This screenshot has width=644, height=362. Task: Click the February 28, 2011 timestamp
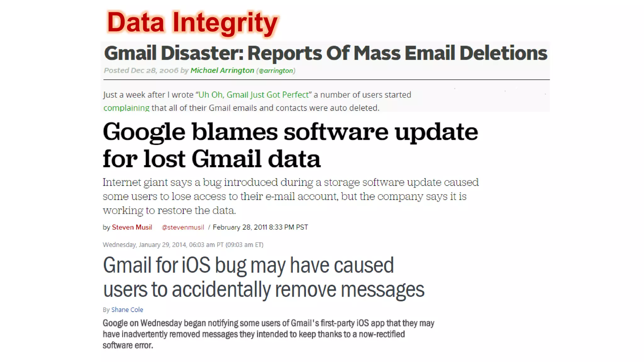(260, 227)
